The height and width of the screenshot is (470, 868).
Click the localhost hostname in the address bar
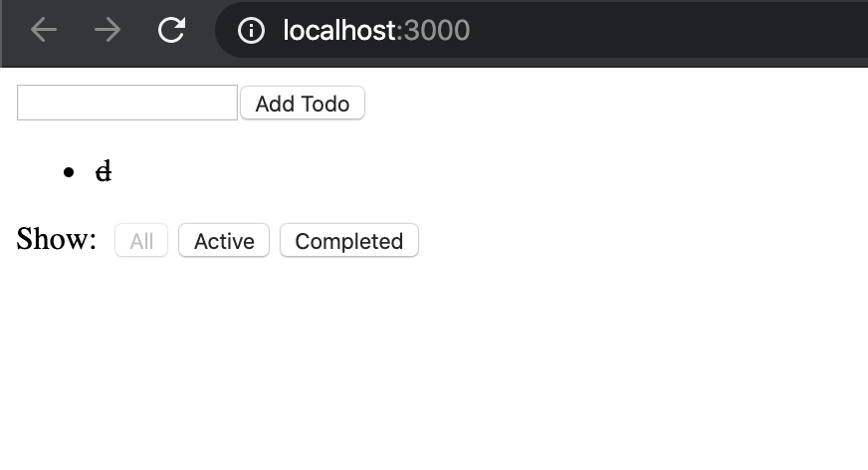(x=338, y=31)
